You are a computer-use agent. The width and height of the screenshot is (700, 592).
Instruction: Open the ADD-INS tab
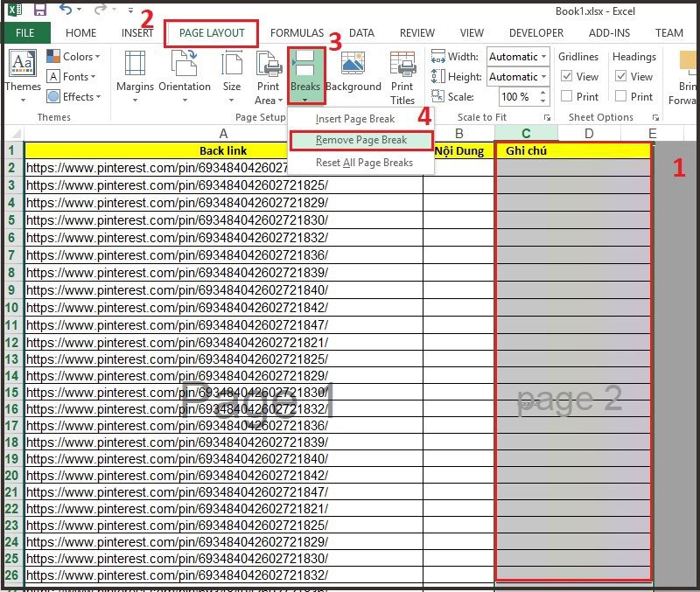point(609,33)
